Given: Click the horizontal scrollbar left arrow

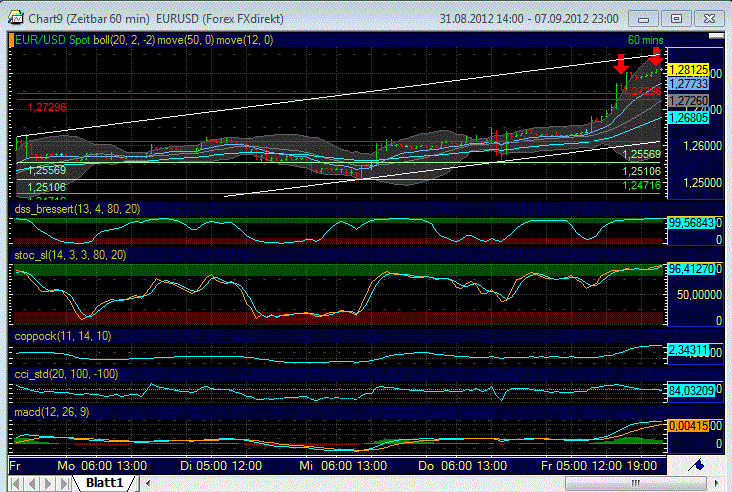Looking at the screenshot, I should point(148,483).
